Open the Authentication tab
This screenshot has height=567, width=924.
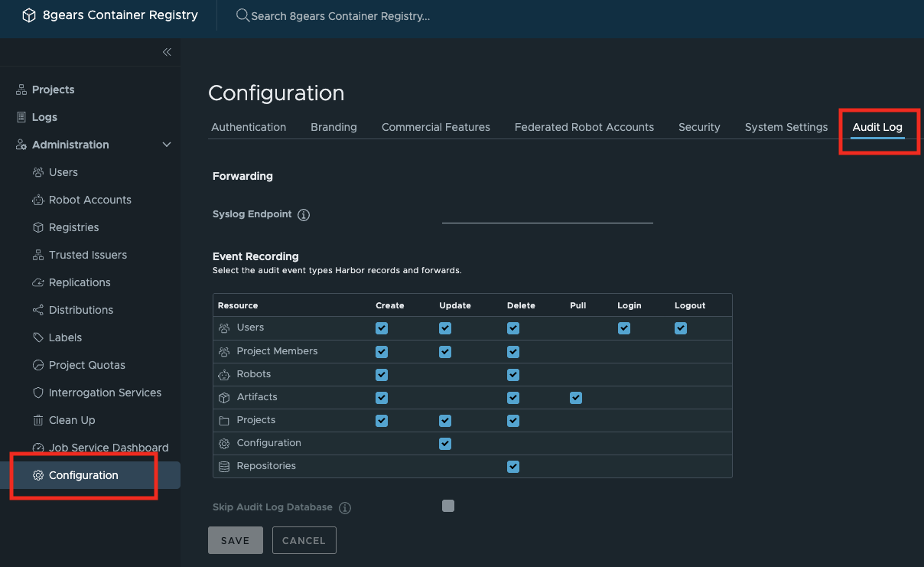(x=249, y=127)
